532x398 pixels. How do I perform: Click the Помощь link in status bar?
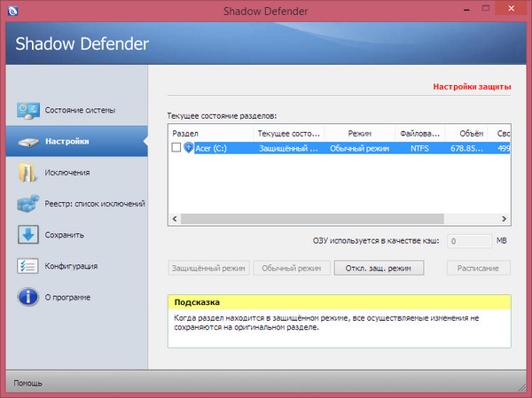click(28, 383)
